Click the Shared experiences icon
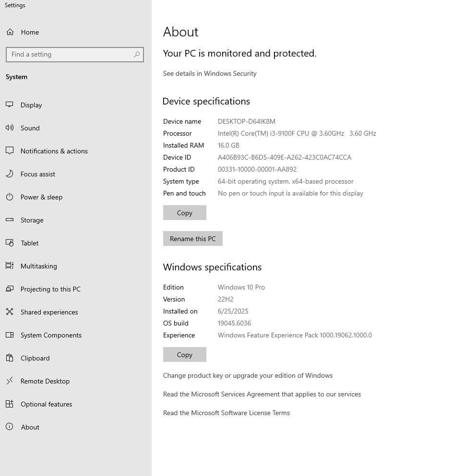 click(10, 312)
